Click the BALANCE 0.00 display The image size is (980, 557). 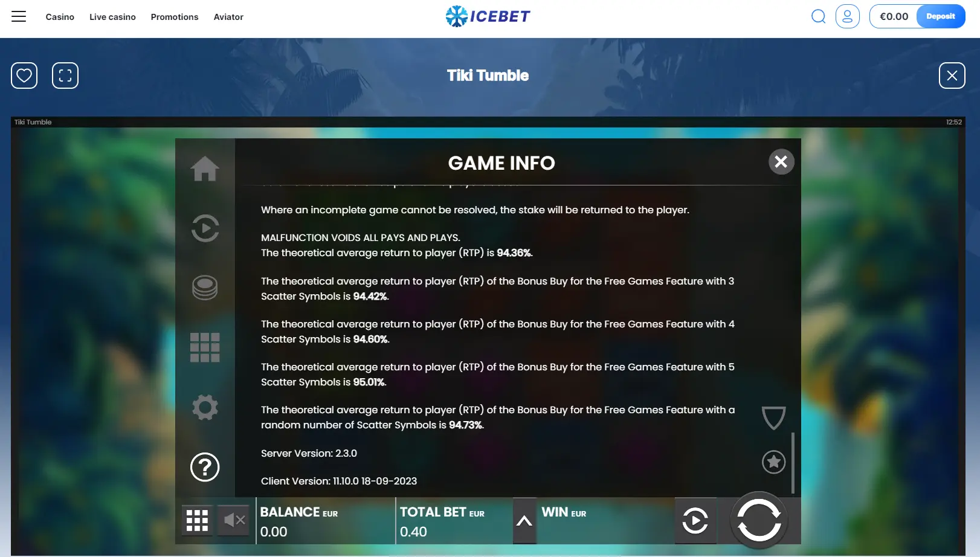(x=326, y=521)
